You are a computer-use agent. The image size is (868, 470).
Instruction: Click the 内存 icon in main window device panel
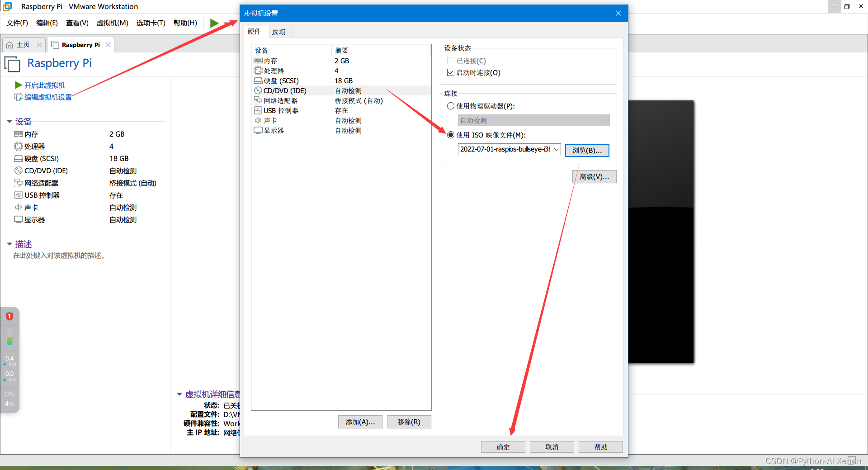(19, 134)
